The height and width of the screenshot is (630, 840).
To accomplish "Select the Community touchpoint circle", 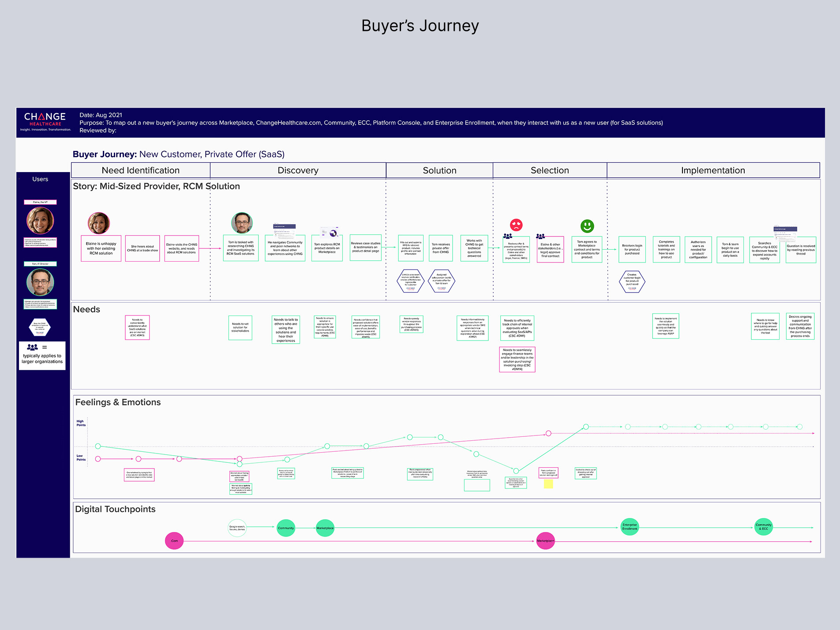I will click(286, 528).
